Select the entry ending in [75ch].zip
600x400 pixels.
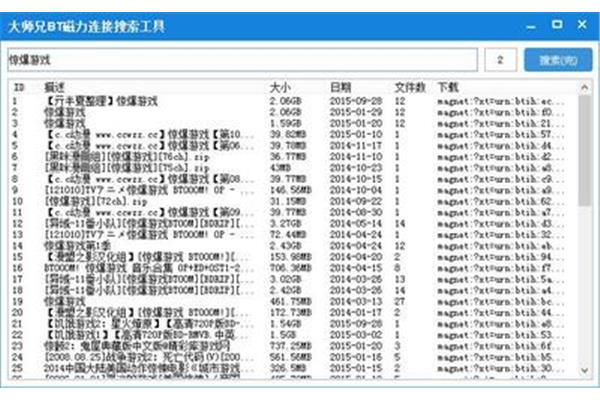click(x=127, y=168)
